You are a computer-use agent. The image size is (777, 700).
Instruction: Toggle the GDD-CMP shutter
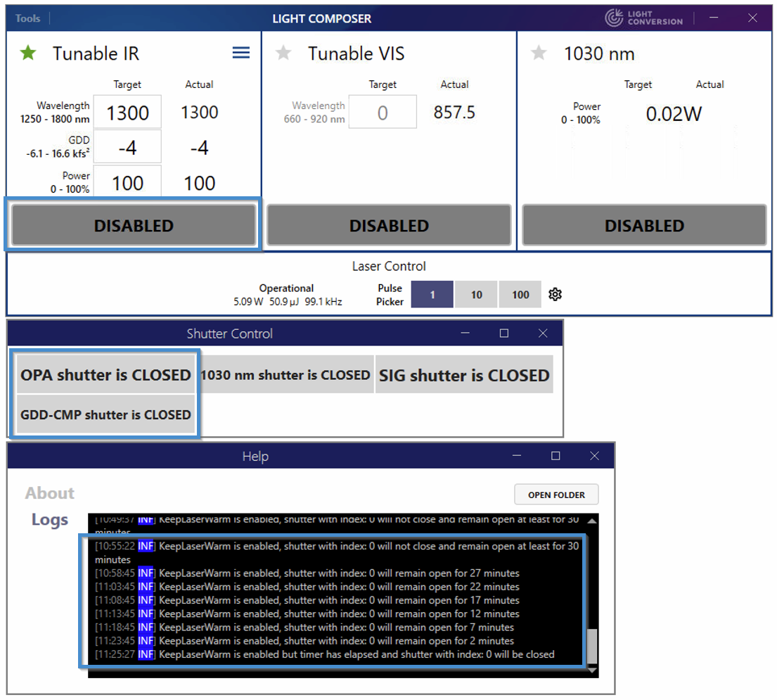105,414
